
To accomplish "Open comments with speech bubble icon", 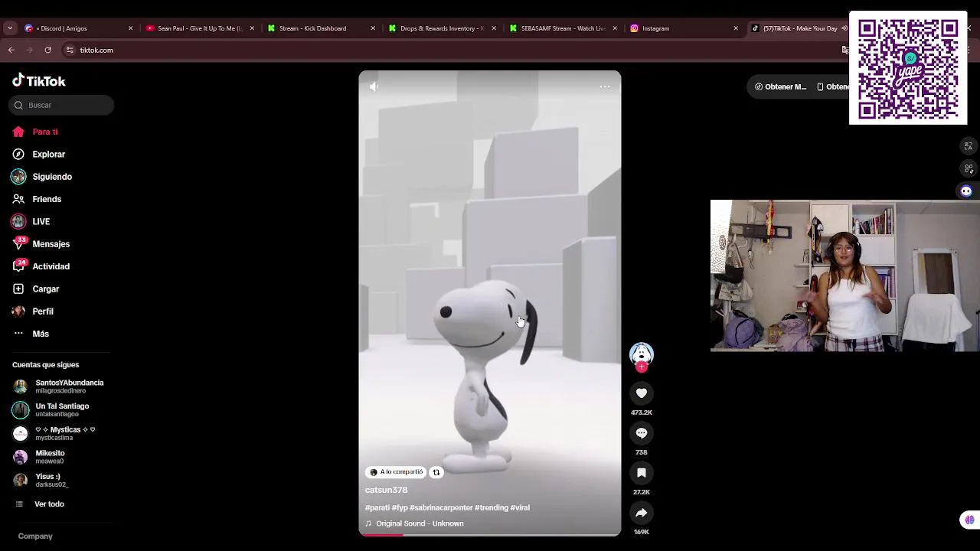I will [642, 433].
